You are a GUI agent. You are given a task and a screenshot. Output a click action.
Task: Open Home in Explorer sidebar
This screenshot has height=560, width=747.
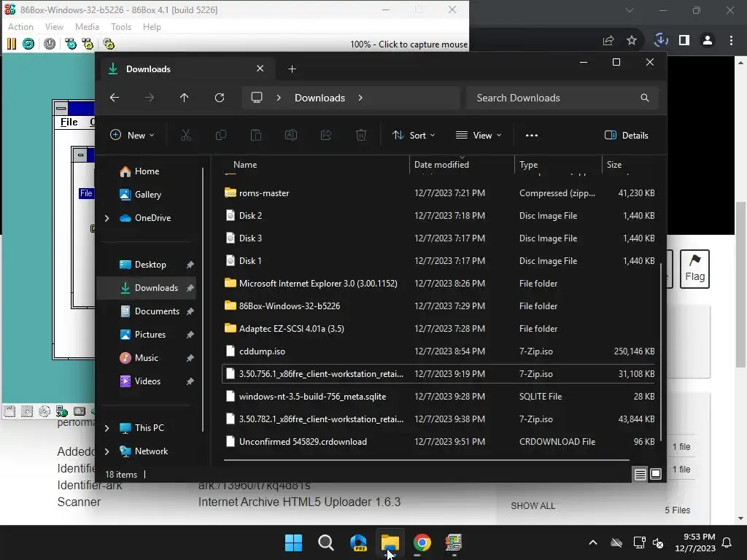(x=146, y=171)
